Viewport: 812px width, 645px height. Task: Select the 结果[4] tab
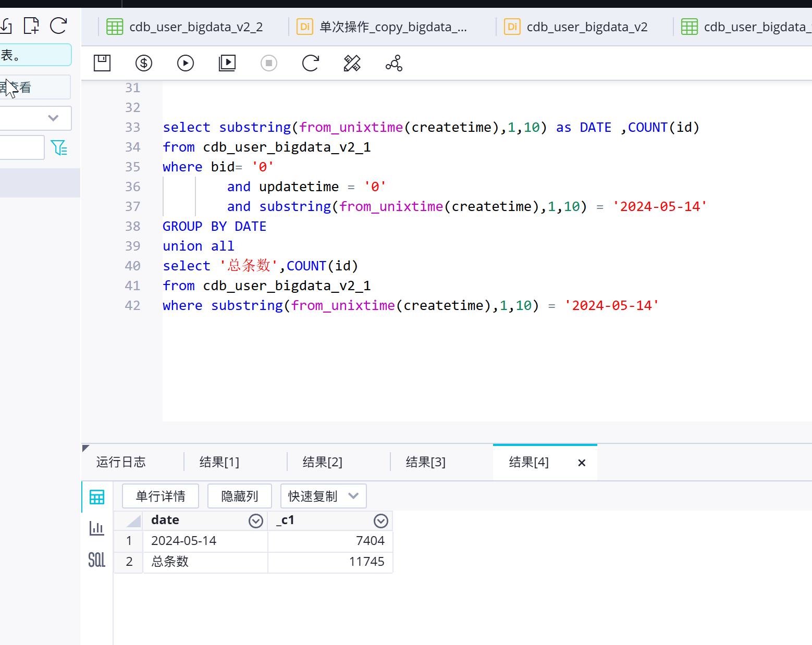pos(529,462)
